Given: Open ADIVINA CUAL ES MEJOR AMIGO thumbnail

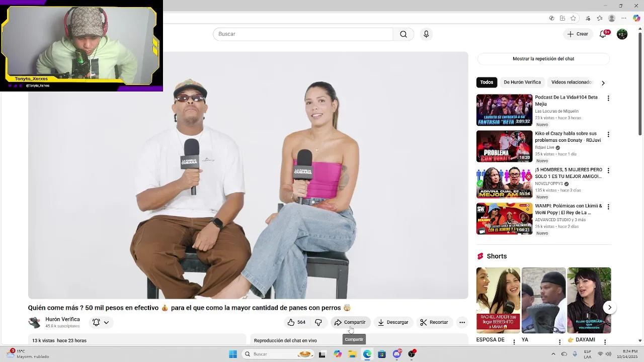Looking at the screenshot, I should click(x=504, y=183).
